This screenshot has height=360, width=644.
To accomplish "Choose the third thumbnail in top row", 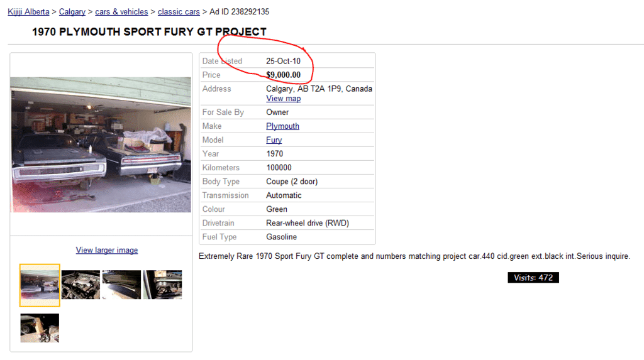I will pyautogui.click(x=121, y=285).
